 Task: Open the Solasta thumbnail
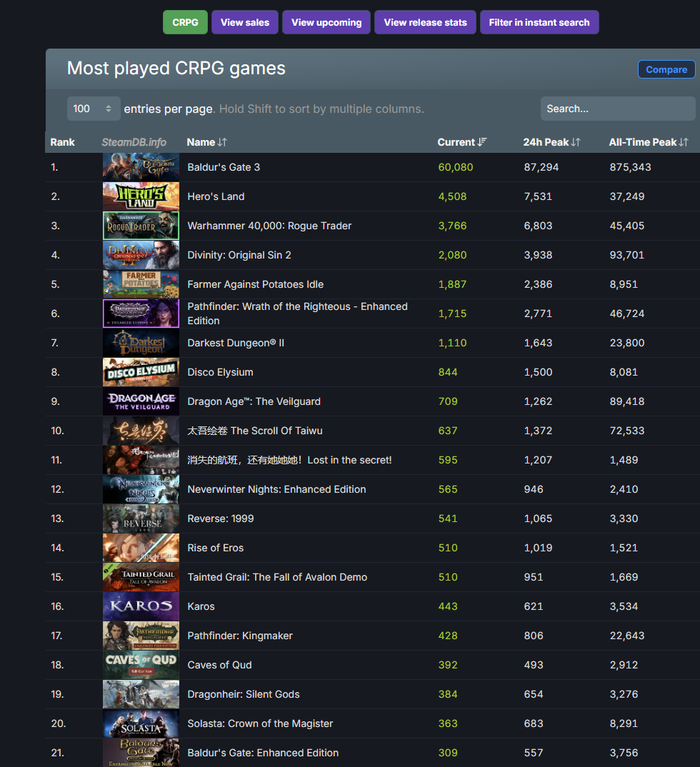[141, 723]
